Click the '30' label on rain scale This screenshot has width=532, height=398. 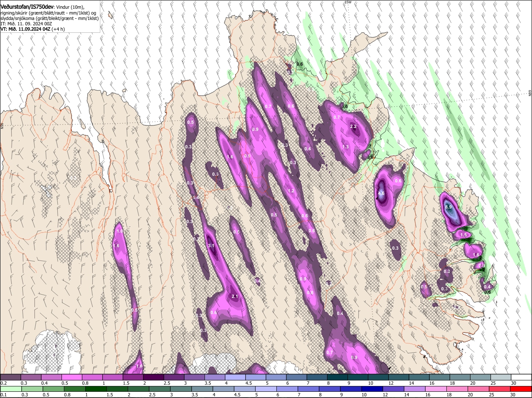click(512, 395)
